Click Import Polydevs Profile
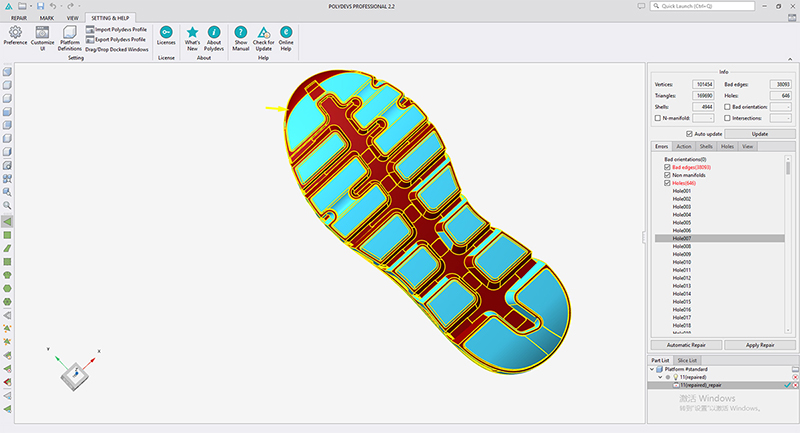The height and width of the screenshot is (433, 800). (x=116, y=30)
